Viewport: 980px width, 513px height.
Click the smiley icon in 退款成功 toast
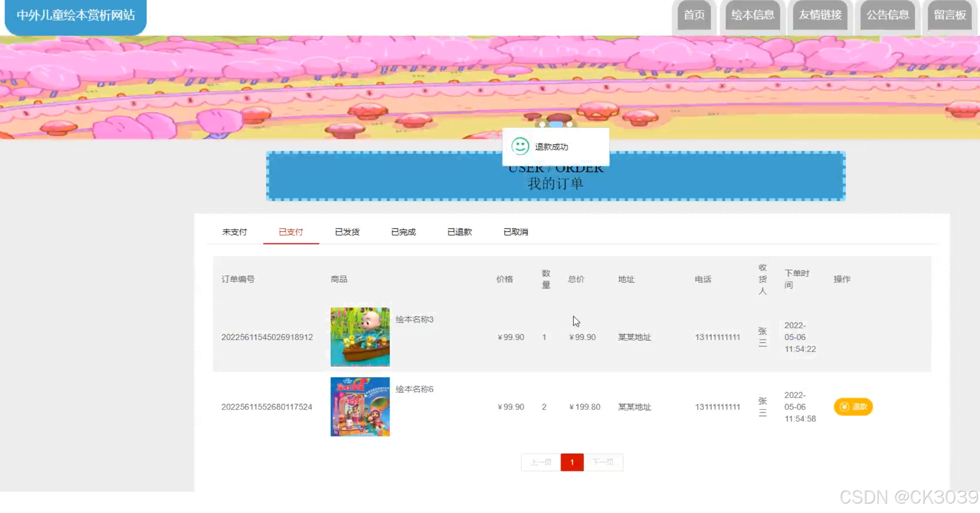tap(520, 146)
